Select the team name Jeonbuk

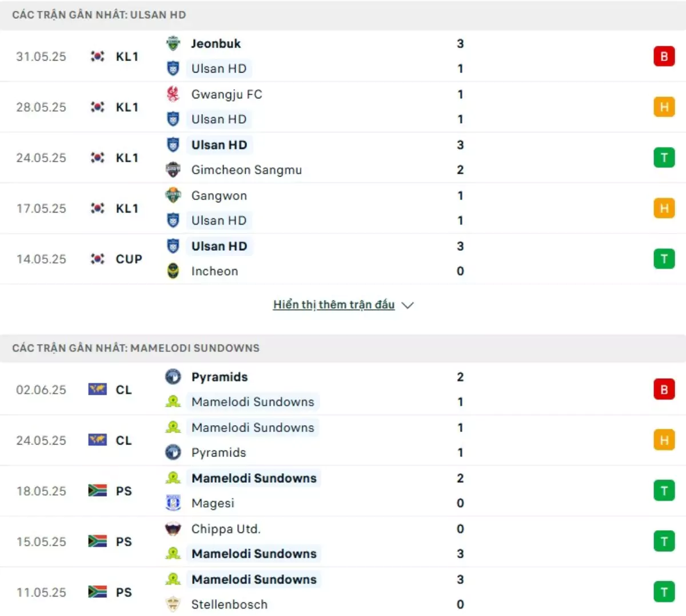point(216,43)
